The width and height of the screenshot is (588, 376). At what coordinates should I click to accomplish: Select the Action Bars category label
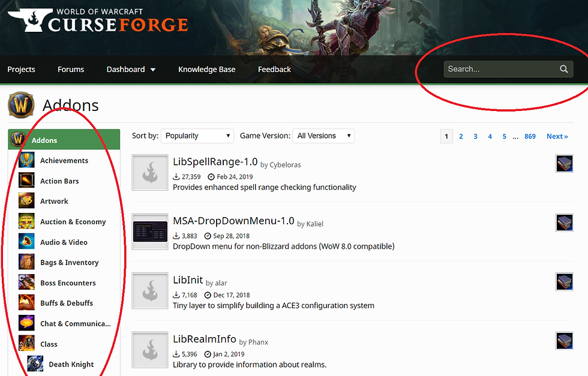pyautogui.click(x=59, y=181)
